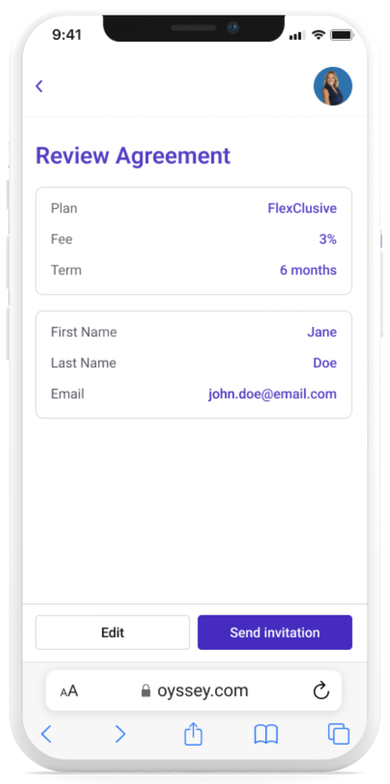Screen dimensions: 390x784
Task: Tap the 3% fee value
Action: point(328,240)
